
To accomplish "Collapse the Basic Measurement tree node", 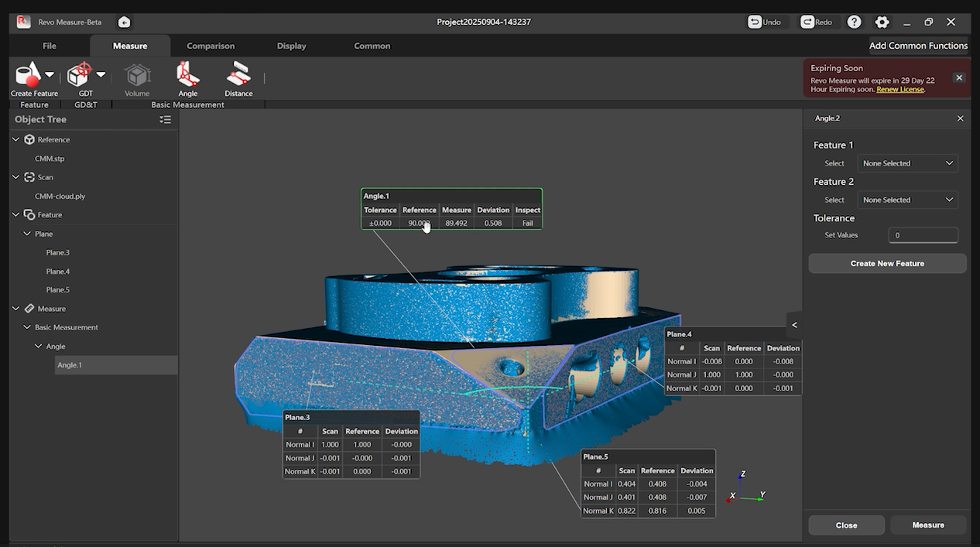I will [x=27, y=327].
